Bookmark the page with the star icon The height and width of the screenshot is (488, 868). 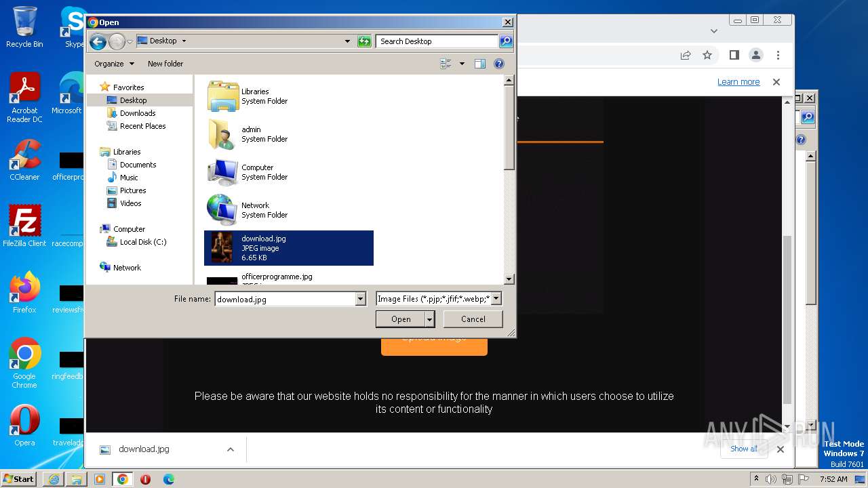point(707,55)
